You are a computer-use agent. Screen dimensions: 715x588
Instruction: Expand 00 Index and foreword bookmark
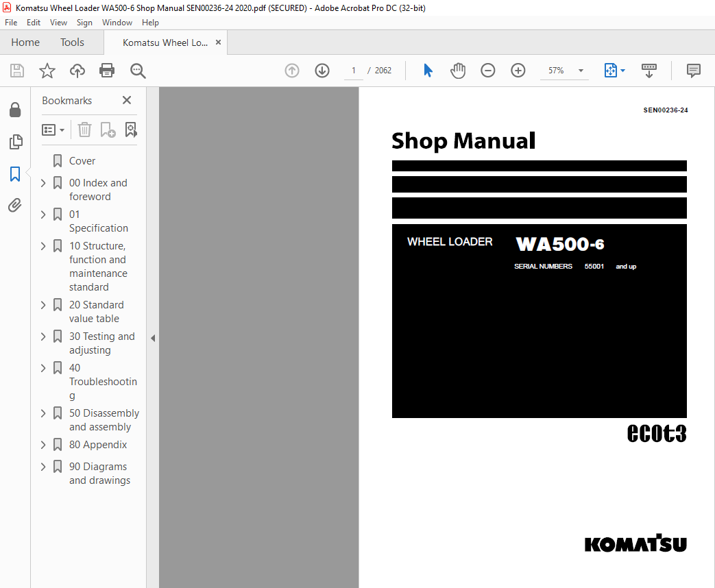[x=43, y=183]
